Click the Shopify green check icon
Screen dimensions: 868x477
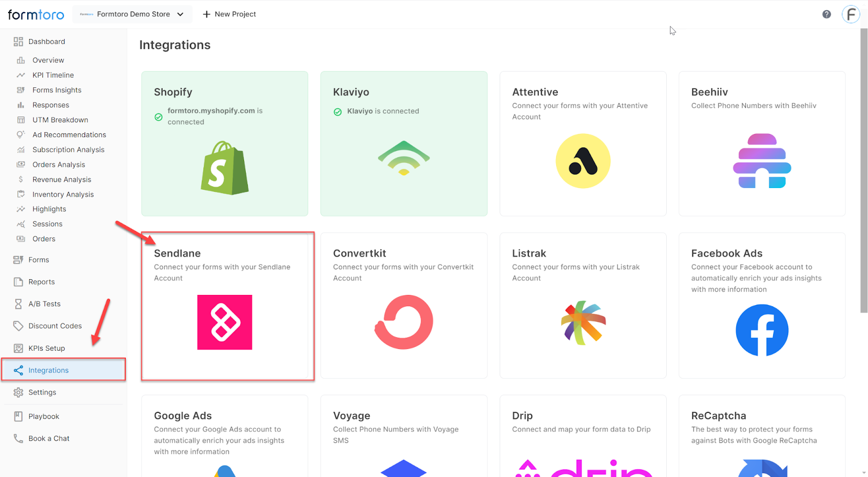(158, 117)
